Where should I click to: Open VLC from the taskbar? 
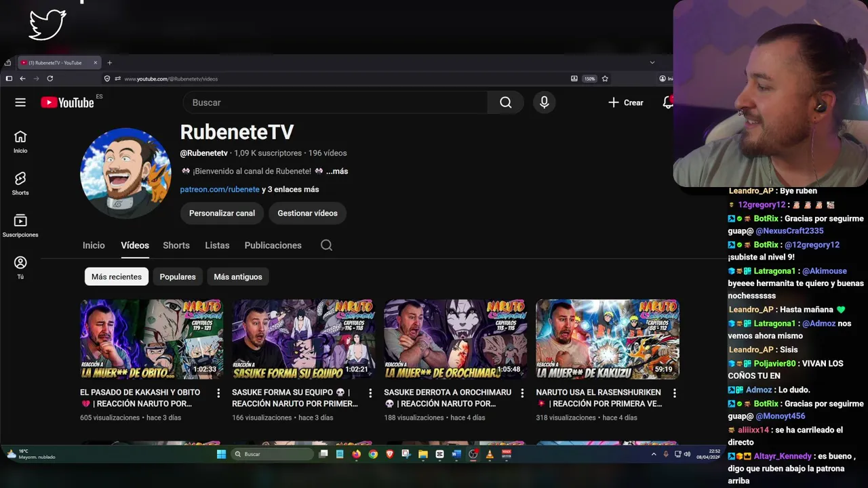(x=490, y=454)
